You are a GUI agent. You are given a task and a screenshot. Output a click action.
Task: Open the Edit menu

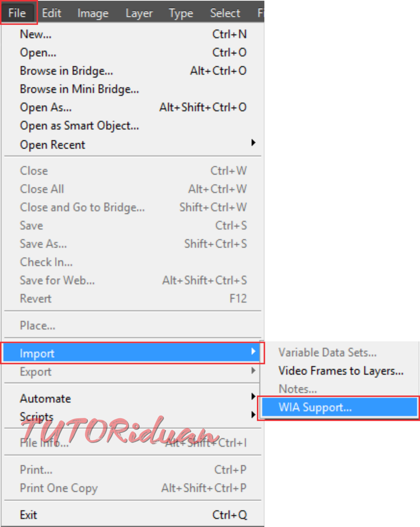(52, 13)
